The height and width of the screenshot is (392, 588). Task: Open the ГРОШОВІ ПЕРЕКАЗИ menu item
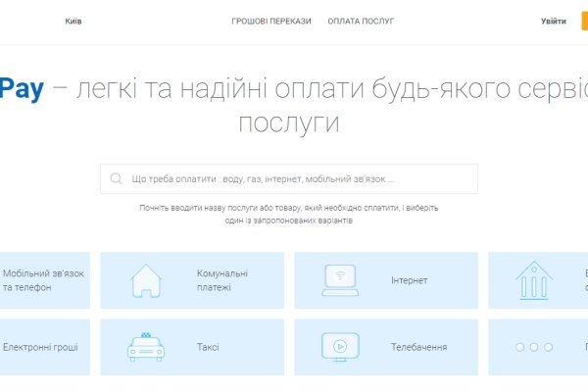pyautogui.click(x=271, y=21)
